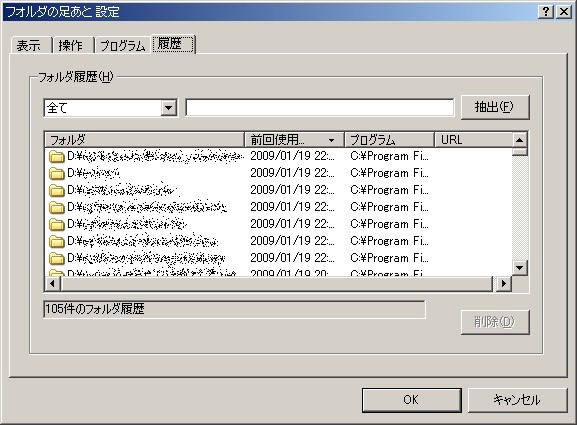This screenshot has height=425, width=577.
Task: Pick the fifth folder icon in list
Action: 57,224
